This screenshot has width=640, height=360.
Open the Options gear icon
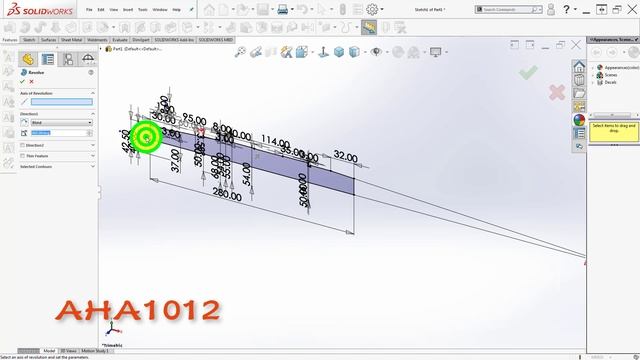(x=372, y=9)
